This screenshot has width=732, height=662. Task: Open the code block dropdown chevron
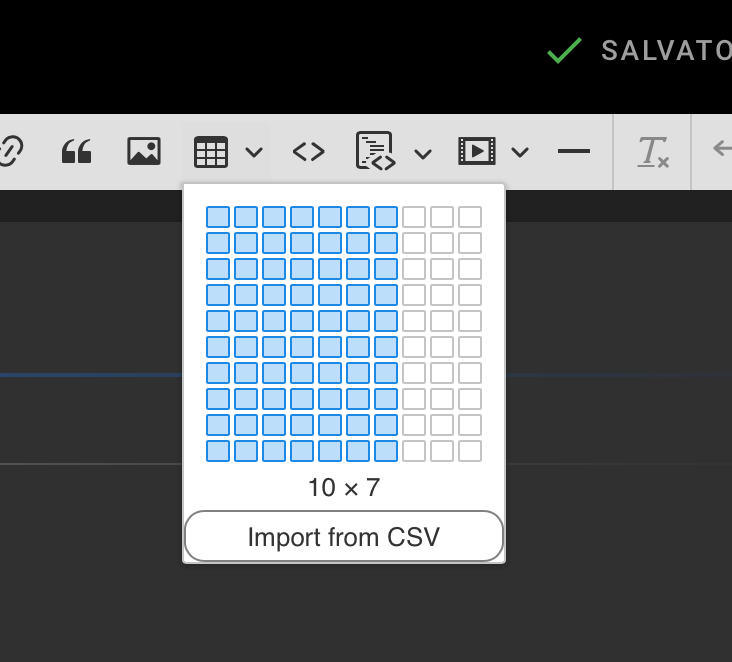pyautogui.click(x=423, y=154)
